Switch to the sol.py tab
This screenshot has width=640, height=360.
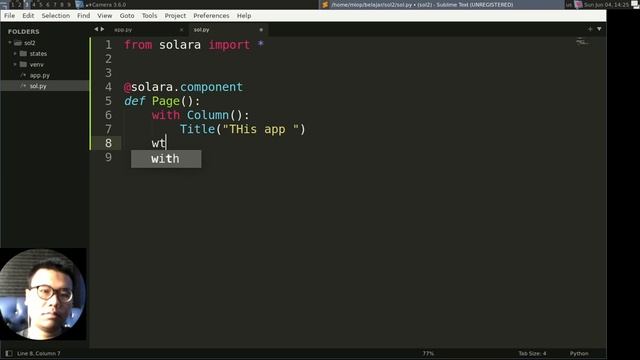click(202, 30)
